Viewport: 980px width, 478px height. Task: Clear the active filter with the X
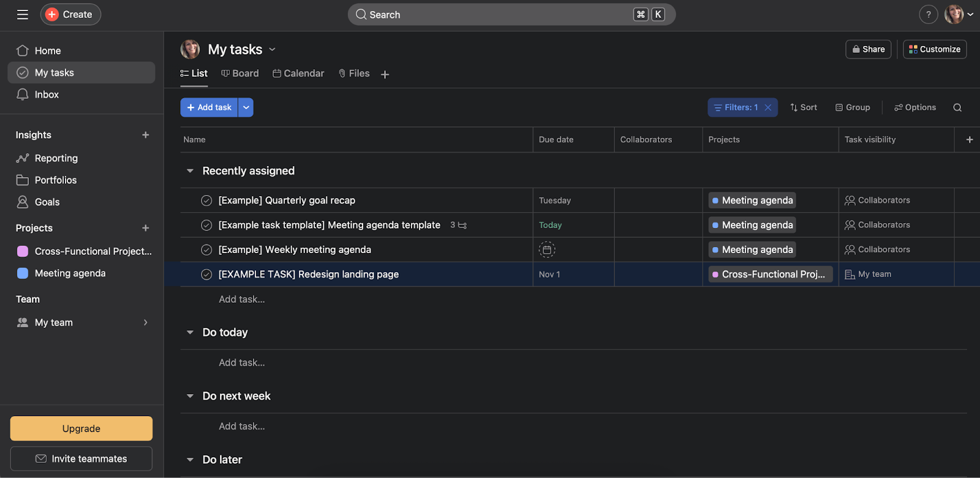point(768,108)
